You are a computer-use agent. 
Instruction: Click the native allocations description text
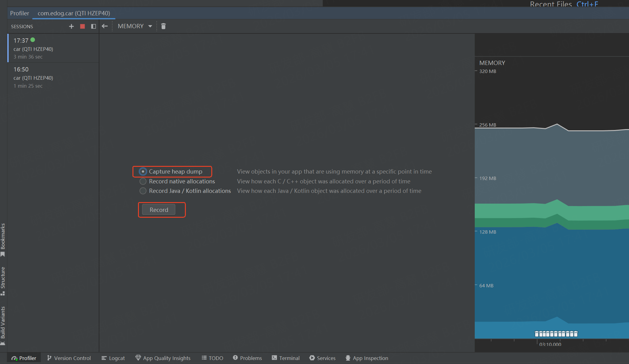coord(324,181)
